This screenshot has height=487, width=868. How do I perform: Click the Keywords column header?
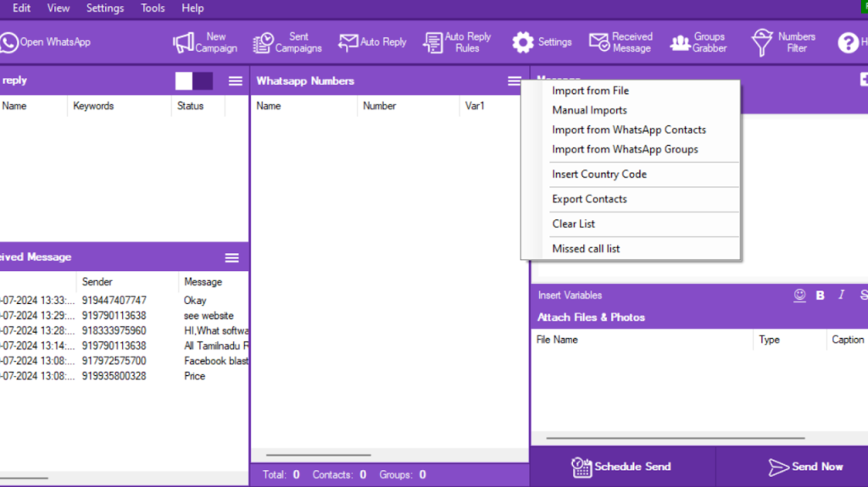[x=93, y=106]
